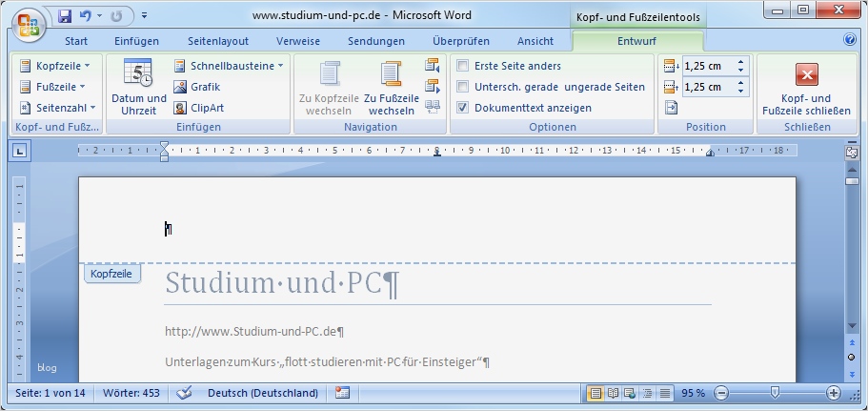Click Deutsch (Deutschland) language indicator
The height and width of the screenshot is (411, 868).
click(x=263, y=393)
